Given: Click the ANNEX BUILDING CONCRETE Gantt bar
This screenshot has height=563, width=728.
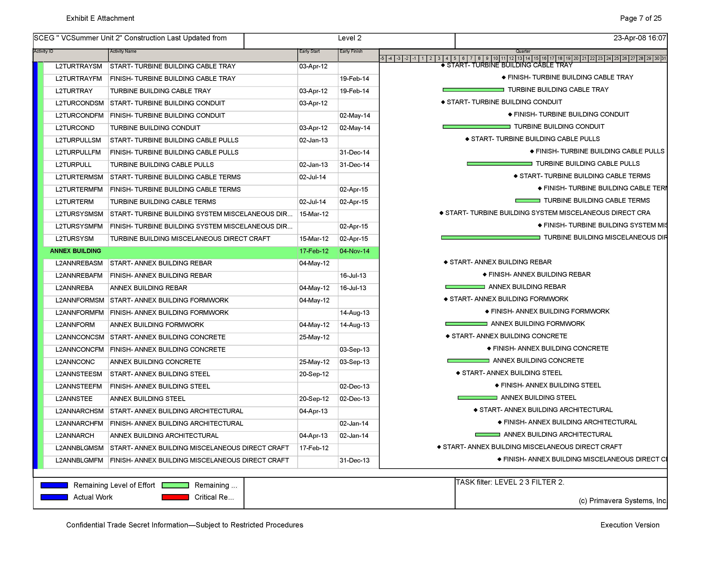Looking at the screenshot, I should (x=468, y=361).
